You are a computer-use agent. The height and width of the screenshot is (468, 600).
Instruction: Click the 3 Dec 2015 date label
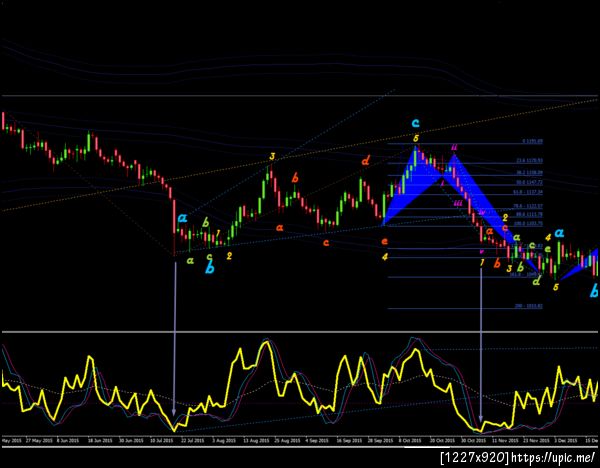click(x=566, y=440)
